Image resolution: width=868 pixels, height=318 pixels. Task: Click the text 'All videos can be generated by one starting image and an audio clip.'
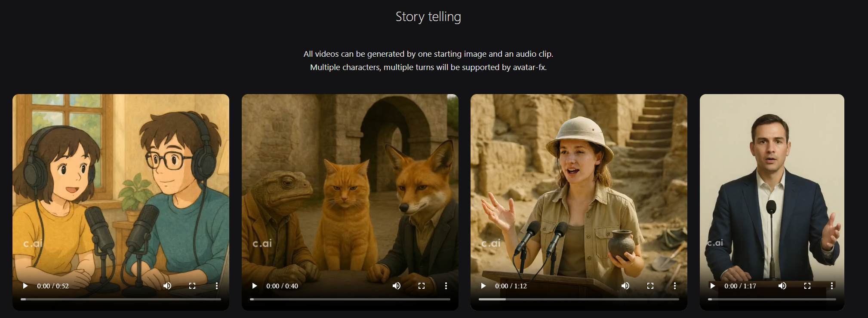click(428, 54)
